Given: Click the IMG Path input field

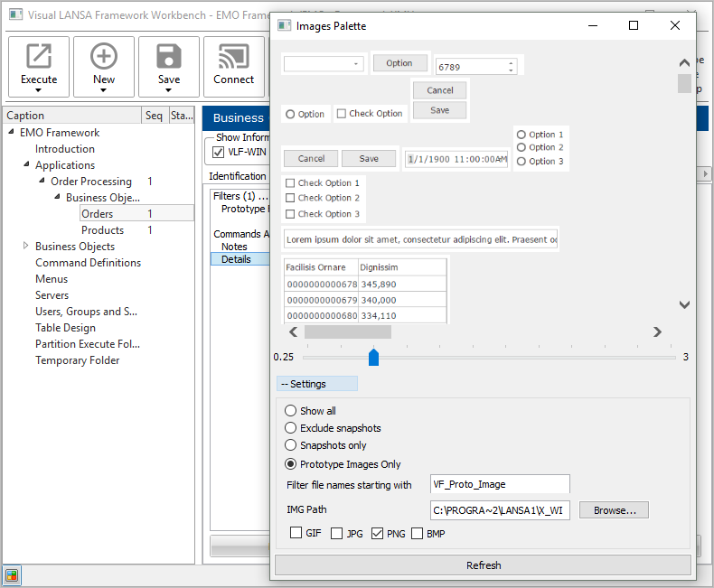Looking at the screenshot, I should 500,510.
